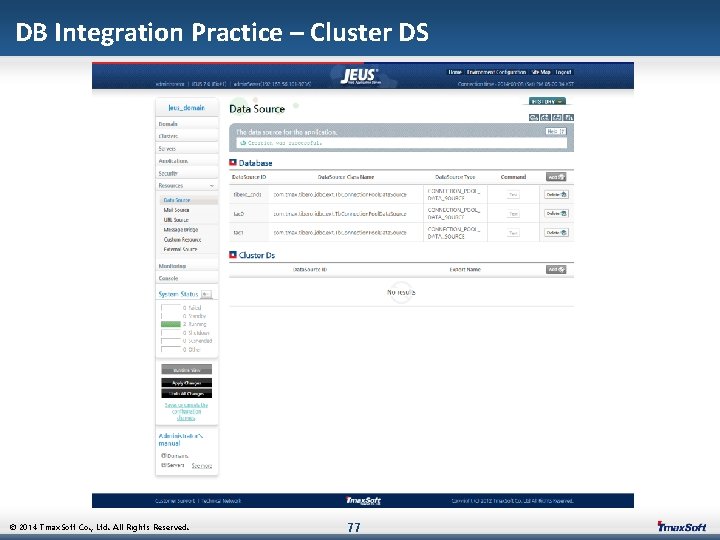Image resolution: width=720 pixels, height=540 pixels.
Task: Click the blue flag icon beside Database heading
Action: click(x=233, y=163)
